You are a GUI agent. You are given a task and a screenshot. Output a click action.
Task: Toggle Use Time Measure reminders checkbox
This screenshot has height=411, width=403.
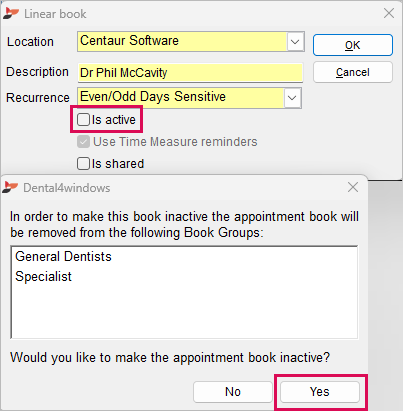click(83, 142)
